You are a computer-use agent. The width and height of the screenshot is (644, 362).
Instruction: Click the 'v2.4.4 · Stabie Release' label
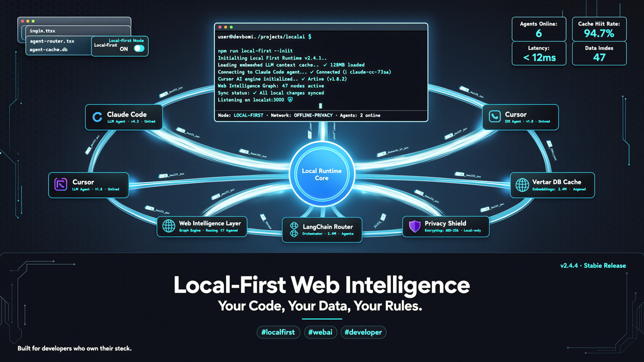(x=593, y=265)
